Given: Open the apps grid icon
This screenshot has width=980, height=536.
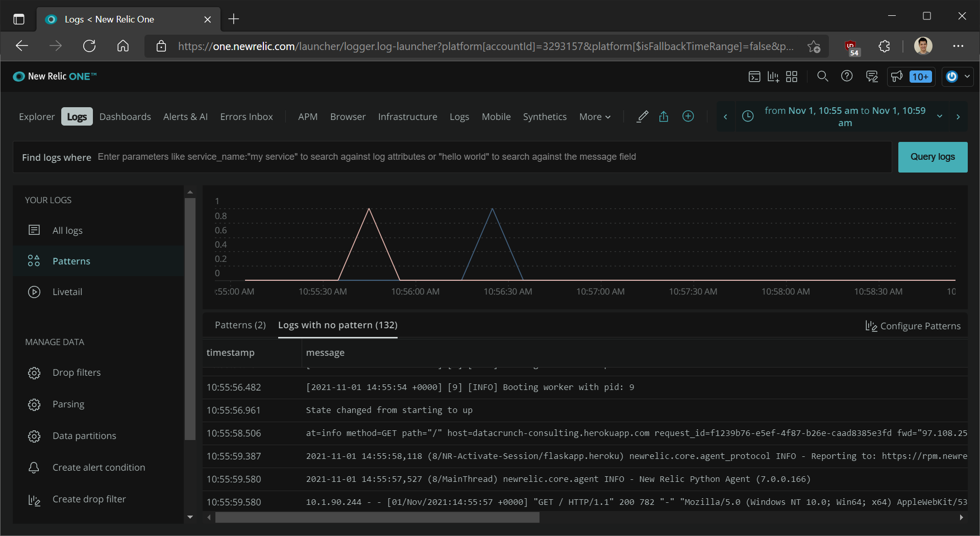Looking at the screenshot, I should click(x=792, y=77).
